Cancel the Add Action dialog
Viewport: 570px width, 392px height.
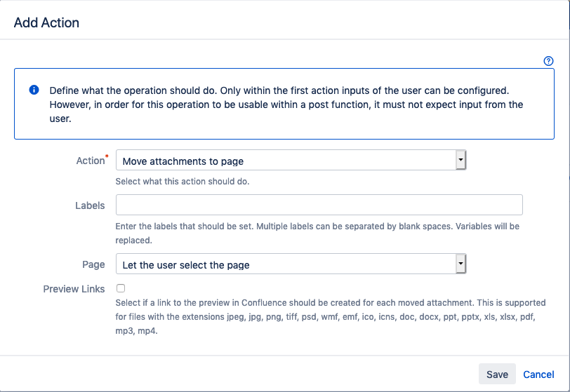[538, 374]
